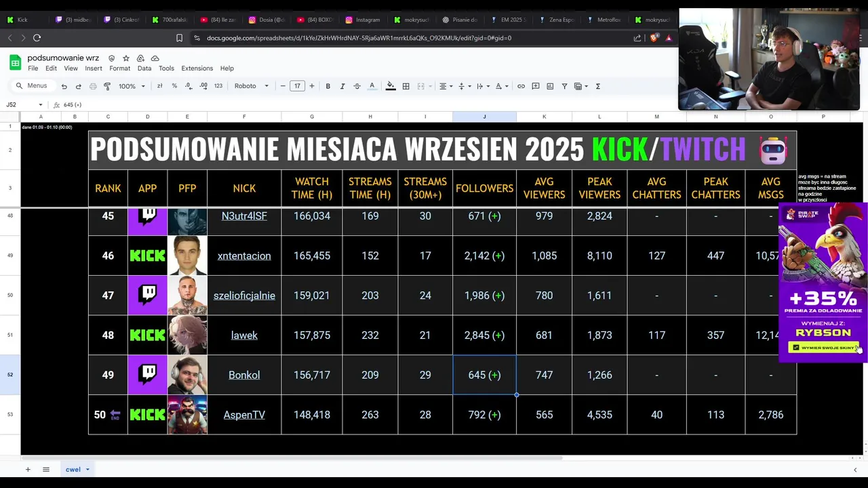Click the Functions sigma icon
This screenshot has width=868, height=488.
pos(597,86)
